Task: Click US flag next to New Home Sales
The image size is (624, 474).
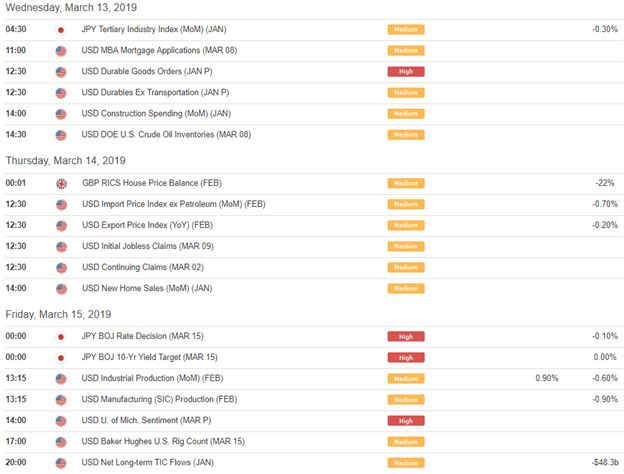Action: (61, 289)
